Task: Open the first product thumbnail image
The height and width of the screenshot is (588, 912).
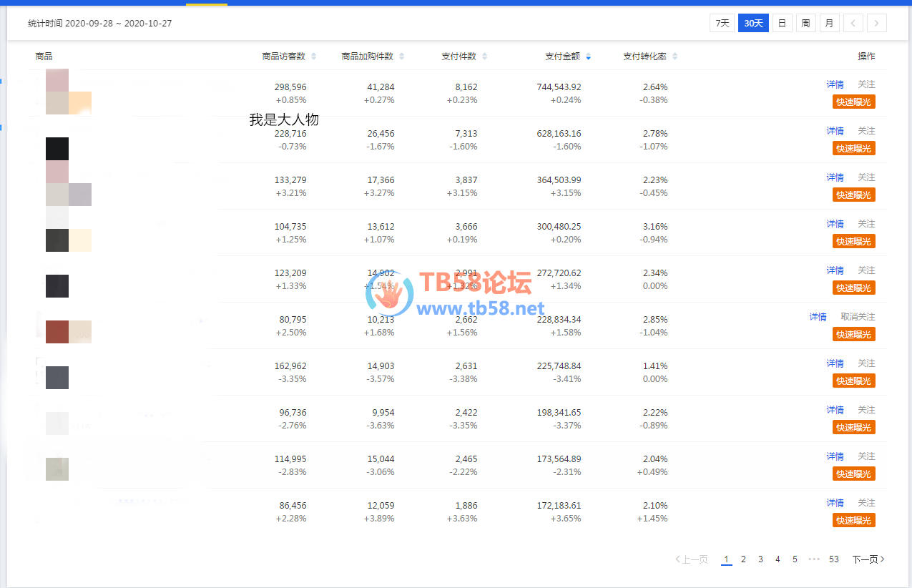Action: (x=68, y=92)
